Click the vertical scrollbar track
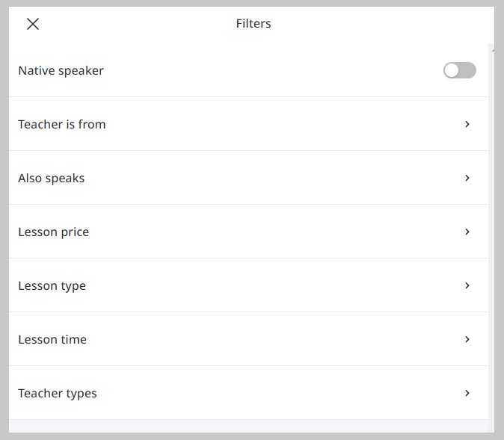This screenshot has height=440, width=504. point(491,241)
